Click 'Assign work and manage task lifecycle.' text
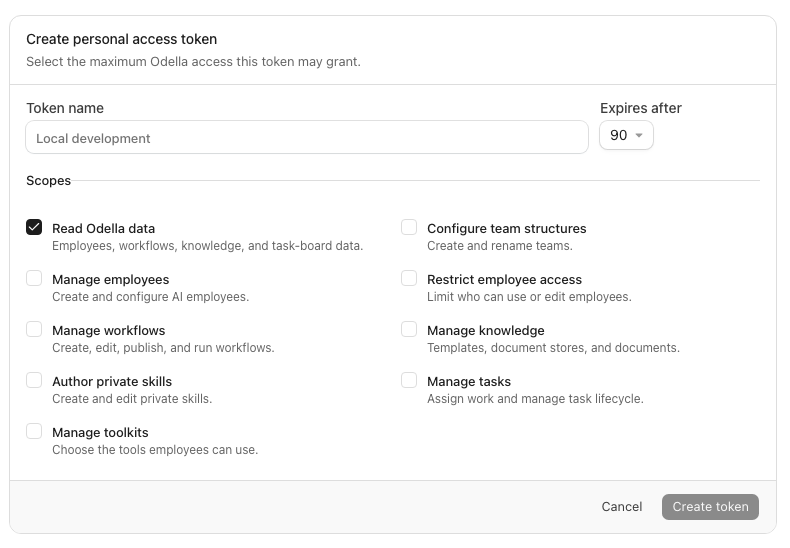 point(536,399)
